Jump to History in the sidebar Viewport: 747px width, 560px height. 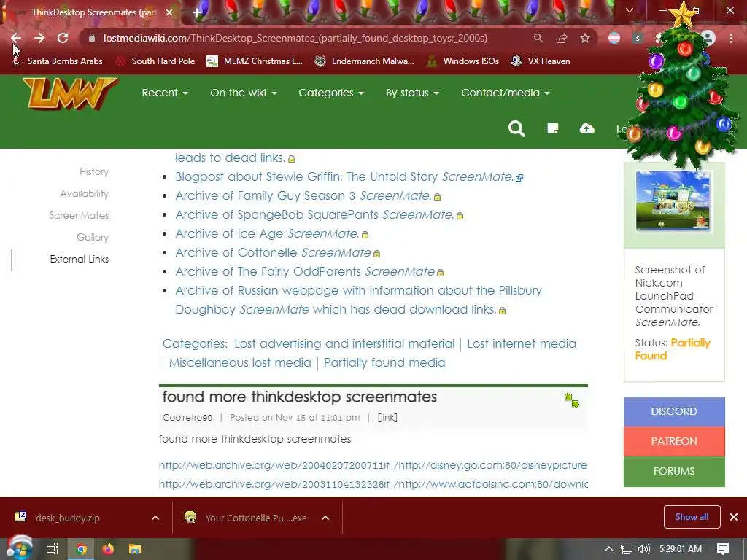(94, 171)
